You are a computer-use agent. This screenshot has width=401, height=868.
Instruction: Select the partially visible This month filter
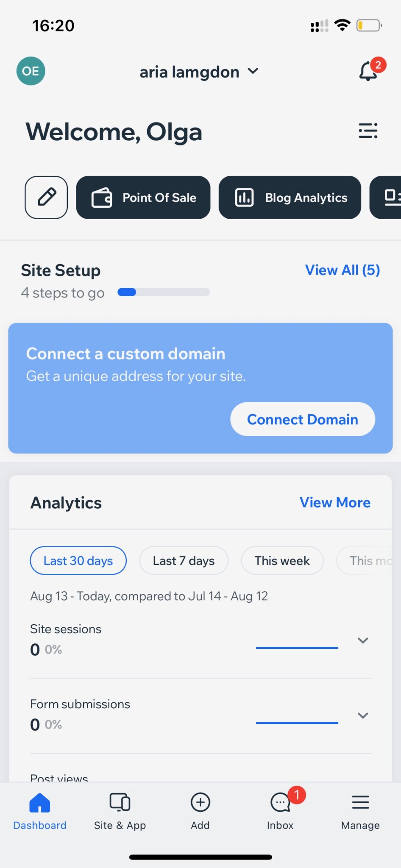373,560
